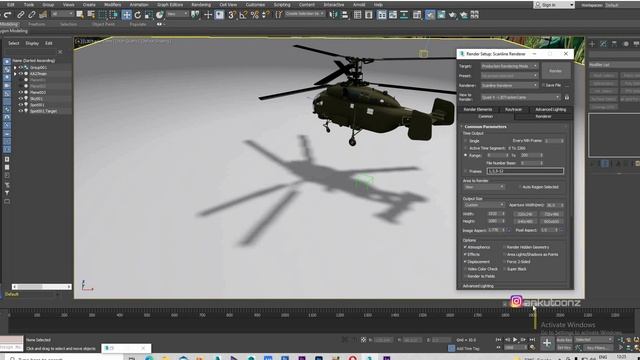Open the Modifiers menu
Image resolution: width=640 pixels, height=360 pixels.
[x=112, y=4]
